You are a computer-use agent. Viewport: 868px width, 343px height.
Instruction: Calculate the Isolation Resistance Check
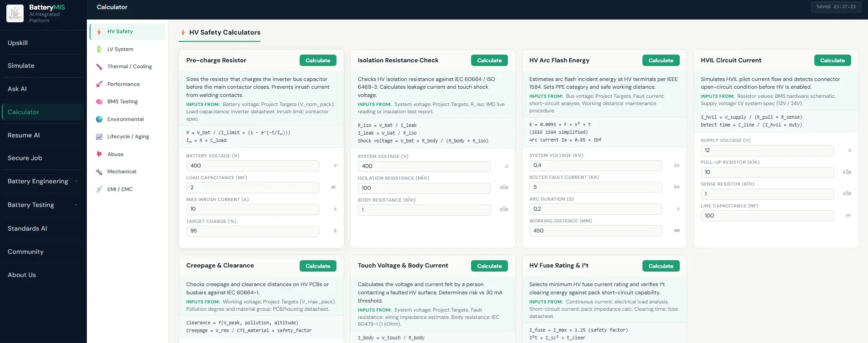pos(489,61)
